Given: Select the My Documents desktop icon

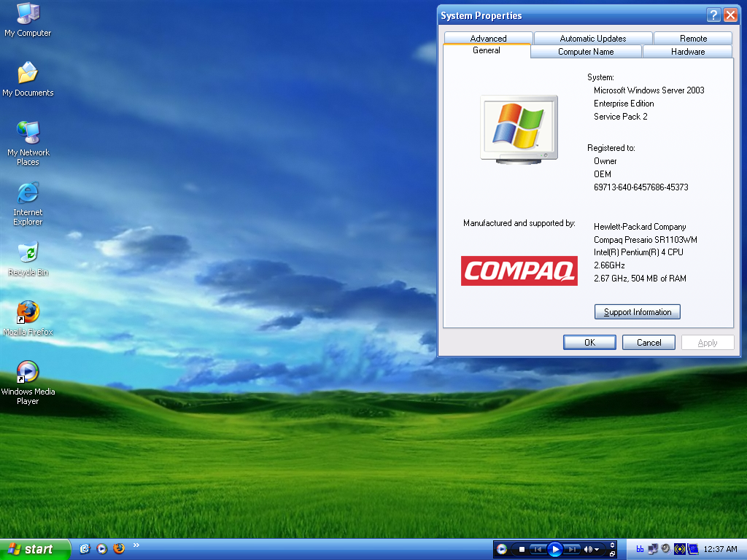Looking at the screenshot, I should tap(28, 79).
